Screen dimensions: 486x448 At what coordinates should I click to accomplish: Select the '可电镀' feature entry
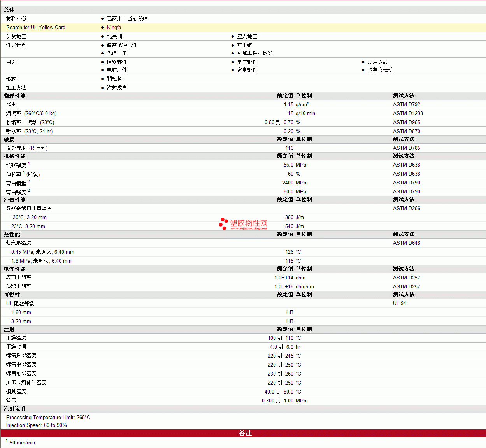pyautogui.click(x=245, y=45)
